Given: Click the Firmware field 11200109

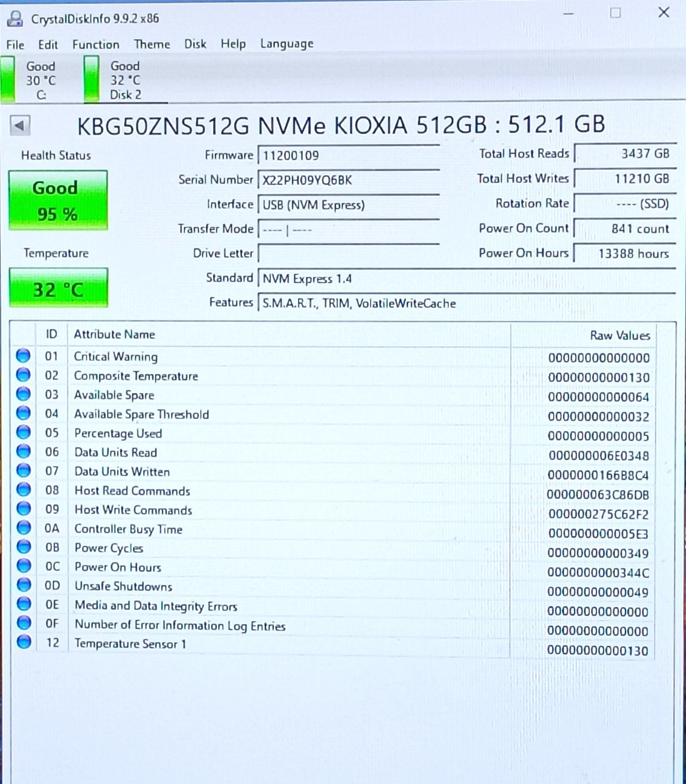Looking at the screenshot, I should coord(348,156).
